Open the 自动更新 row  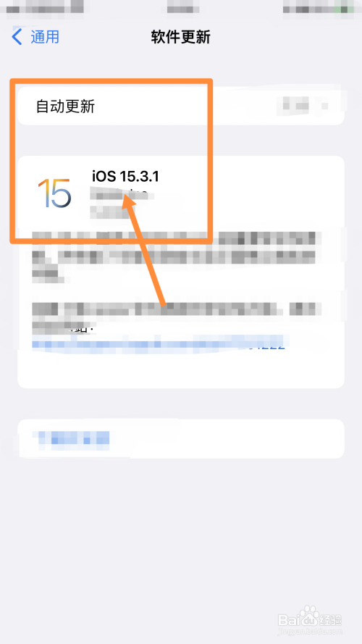(180, 106)
